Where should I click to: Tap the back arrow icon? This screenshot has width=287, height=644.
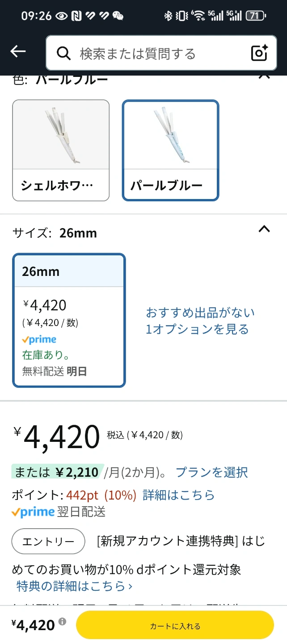click(18, 52)
